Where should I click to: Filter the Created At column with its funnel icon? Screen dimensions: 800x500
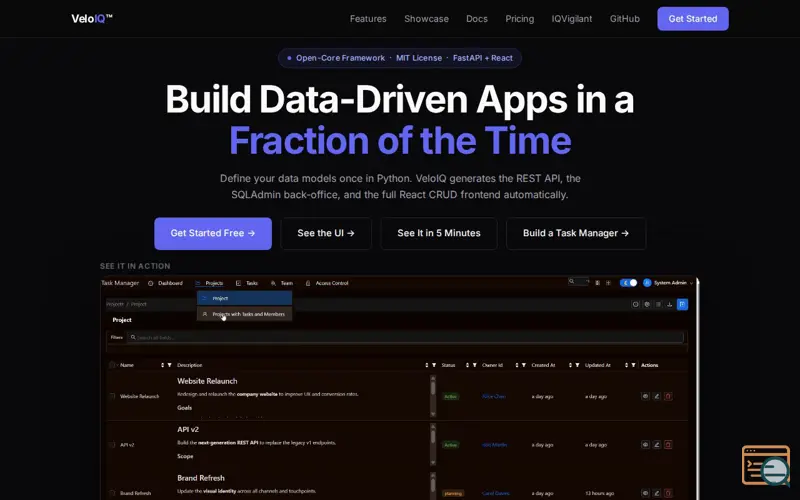[578, 365]
